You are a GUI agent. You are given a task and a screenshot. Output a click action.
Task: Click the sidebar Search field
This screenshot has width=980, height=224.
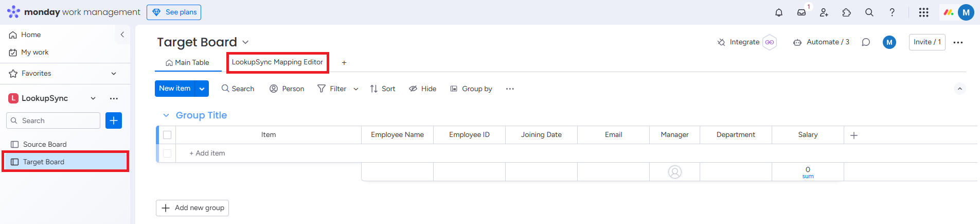coord(53,120)
